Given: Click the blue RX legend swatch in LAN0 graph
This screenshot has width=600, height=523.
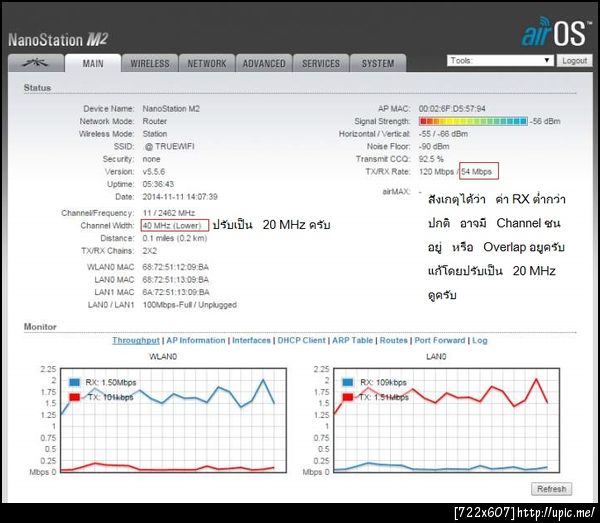Looking at the screenshot, I should [347, 382].
